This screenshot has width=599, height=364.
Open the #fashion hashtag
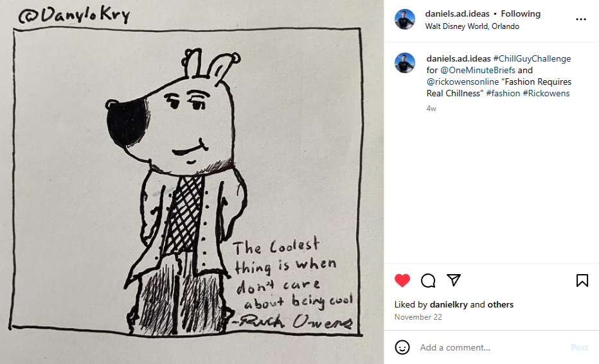click(503, 94)
